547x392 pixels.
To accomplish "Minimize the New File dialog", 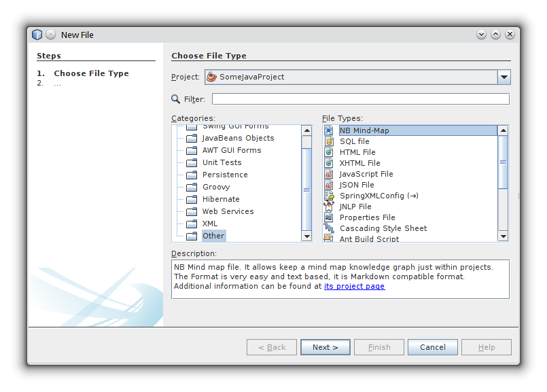I will coord(481,34).
